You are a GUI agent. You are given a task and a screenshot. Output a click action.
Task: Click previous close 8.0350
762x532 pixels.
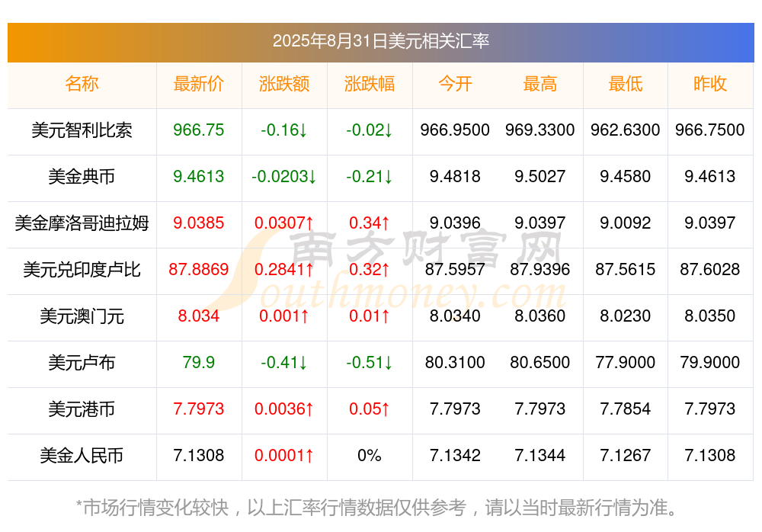[x=710, y=316]
